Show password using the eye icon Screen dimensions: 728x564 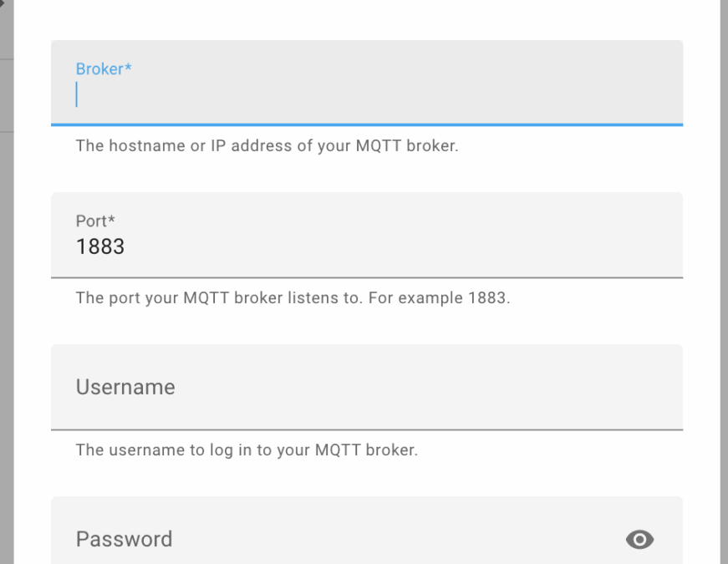pyautogui.click(x=639, y=540)
